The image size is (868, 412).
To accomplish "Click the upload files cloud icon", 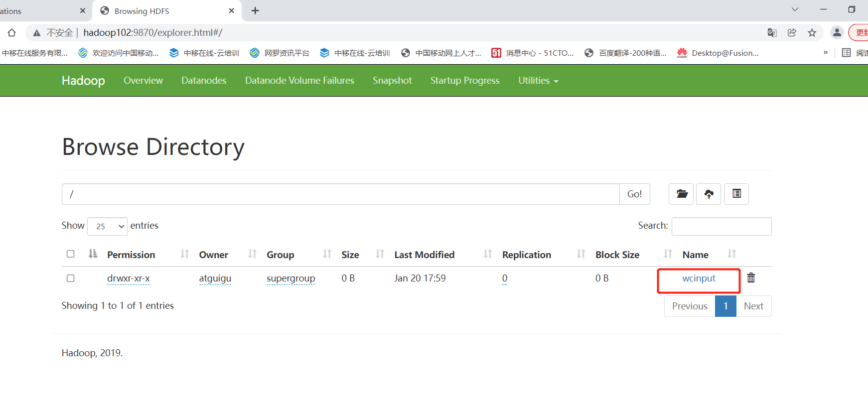I will (709, 194).
